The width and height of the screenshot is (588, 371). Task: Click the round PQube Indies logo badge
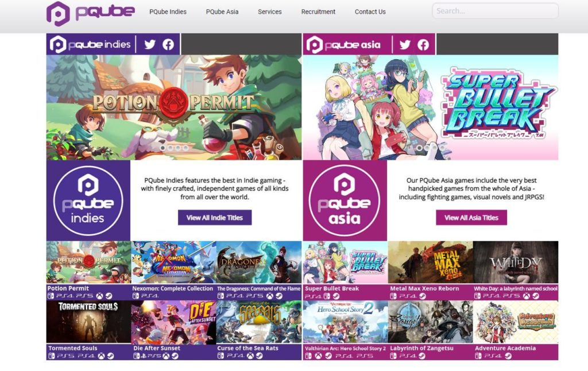[x=88, y=200]
